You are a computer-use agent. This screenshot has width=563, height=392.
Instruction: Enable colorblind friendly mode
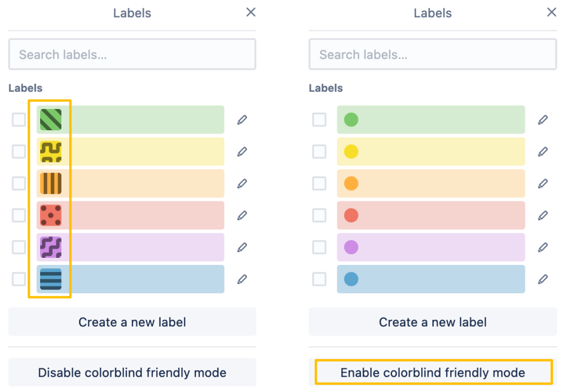(433, 372)
